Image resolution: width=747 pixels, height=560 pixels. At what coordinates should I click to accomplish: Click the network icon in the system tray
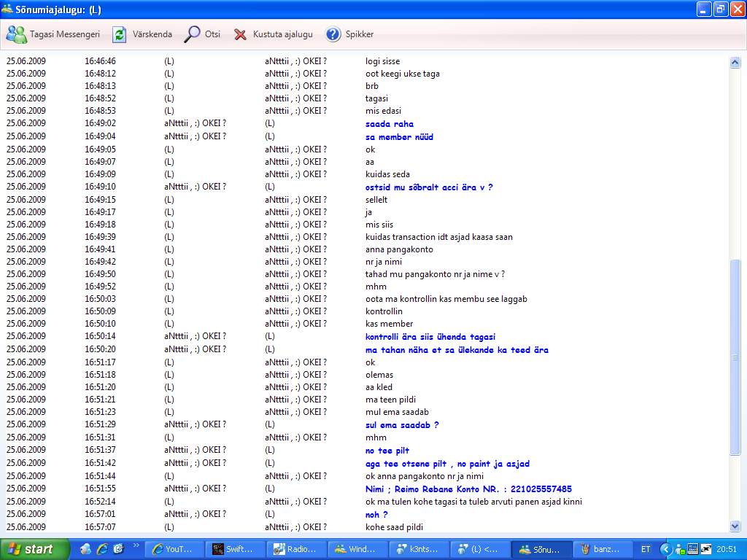tap(705, 549)
